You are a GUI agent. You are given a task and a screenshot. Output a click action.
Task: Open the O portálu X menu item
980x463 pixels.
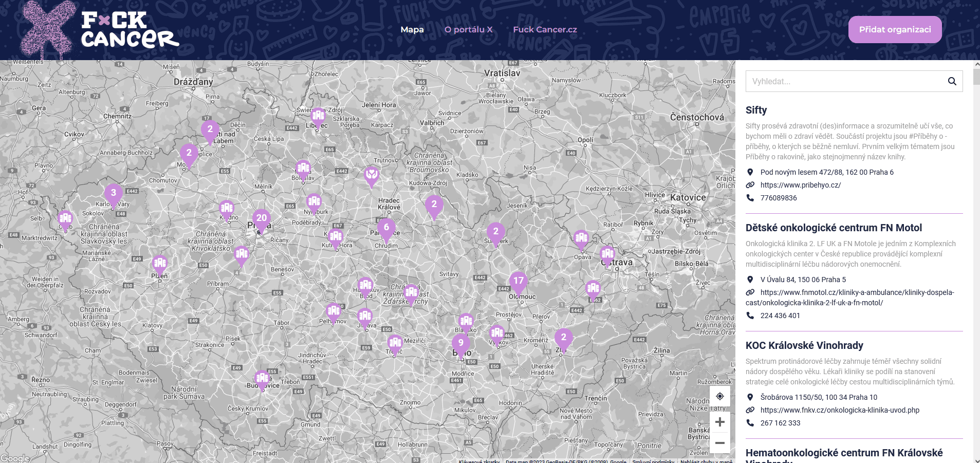tap(469, 29)
